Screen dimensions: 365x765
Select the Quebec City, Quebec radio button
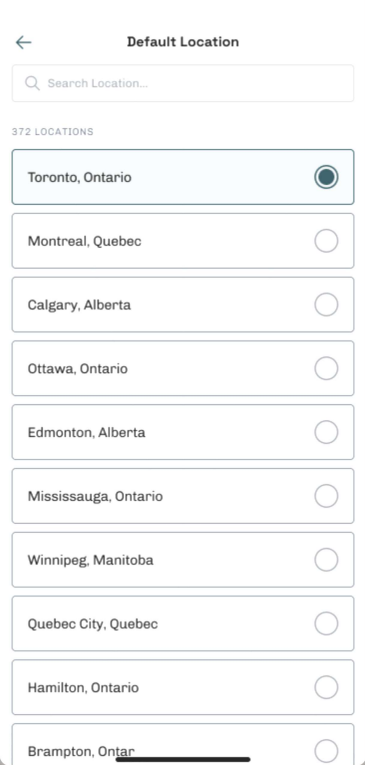[x=326, y=624]
